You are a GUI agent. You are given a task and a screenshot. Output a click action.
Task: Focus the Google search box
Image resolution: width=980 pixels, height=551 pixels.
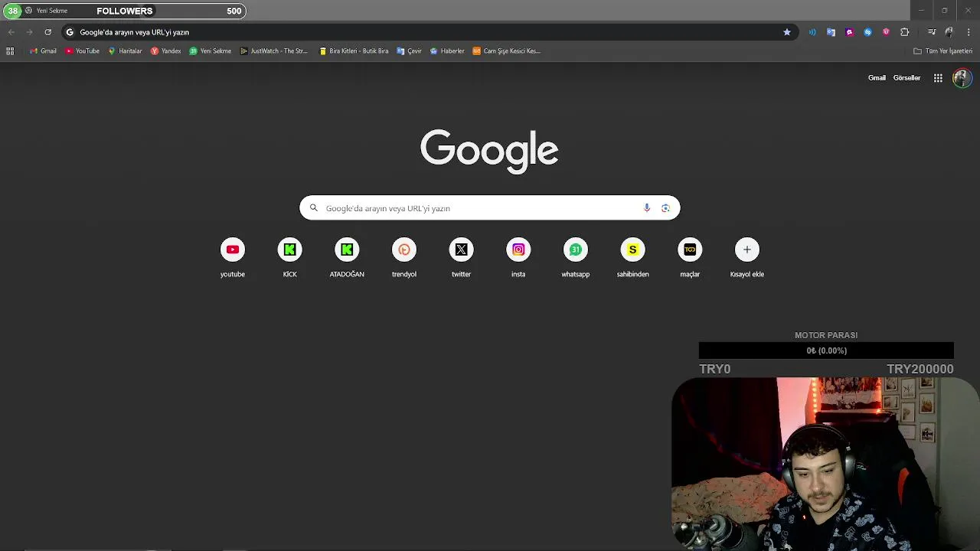pyautogui.click(x=490, y=208)
